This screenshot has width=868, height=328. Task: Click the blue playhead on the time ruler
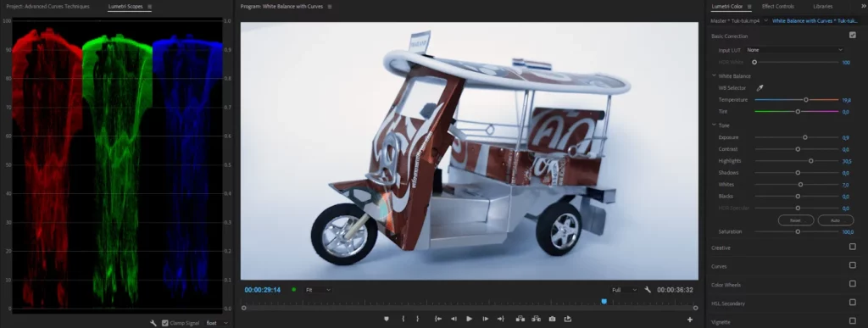(x=604, y=302)
